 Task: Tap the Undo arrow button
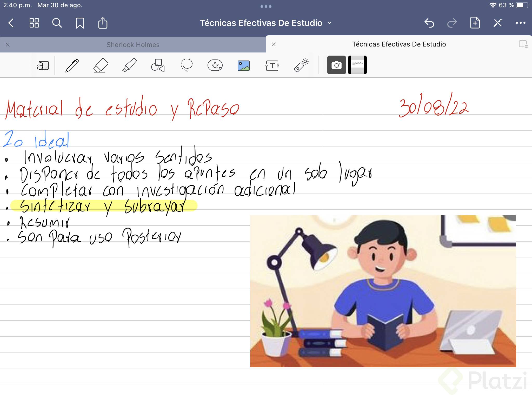click(429, 23)
